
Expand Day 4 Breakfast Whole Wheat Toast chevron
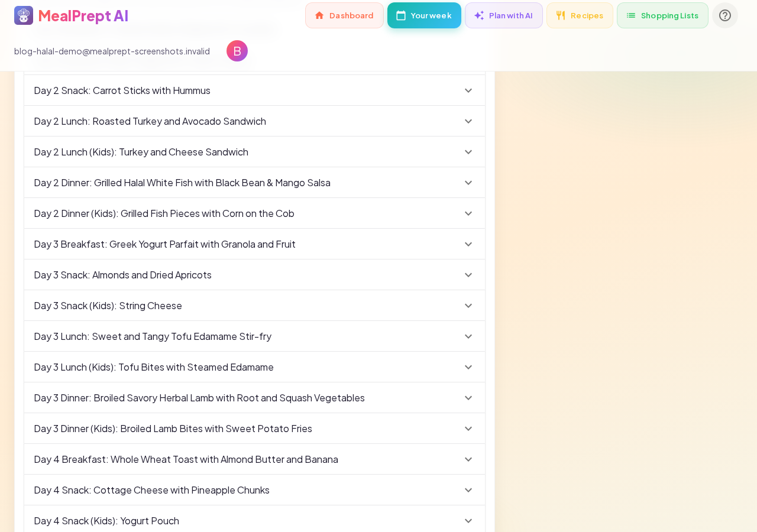pos(468,459)
